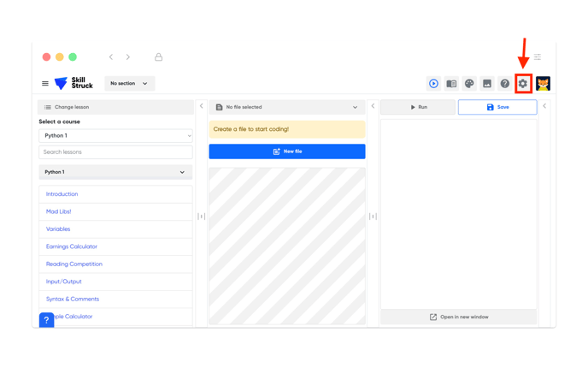The height and width of the screenshot is (368, 588).
Task: Click the padlock icon in browser bar
Action: pyautogui.click(x=159, y=56)
